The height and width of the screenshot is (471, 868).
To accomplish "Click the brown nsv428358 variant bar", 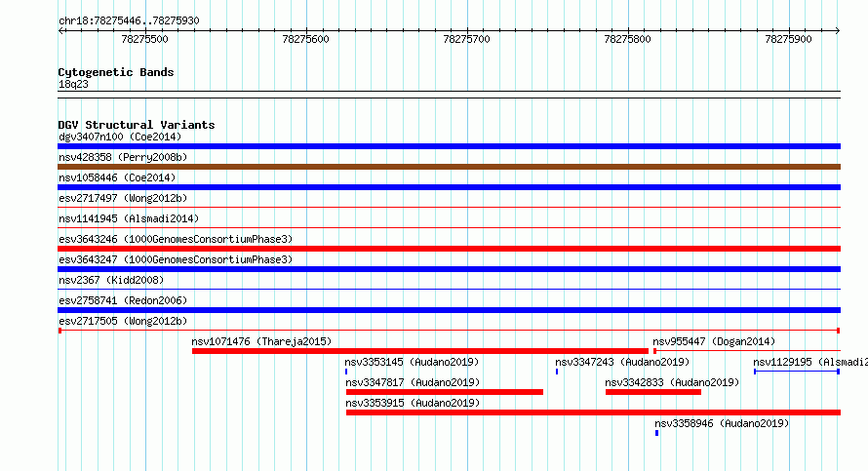I will pyautogui.click(x=449, y=167).
